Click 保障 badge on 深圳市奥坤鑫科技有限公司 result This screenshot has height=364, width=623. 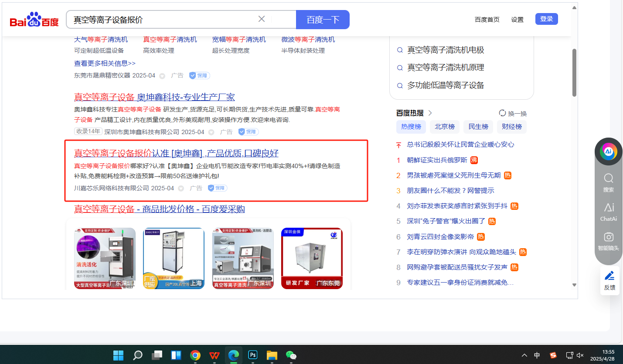pyautogui.click(x=249, y=131)
